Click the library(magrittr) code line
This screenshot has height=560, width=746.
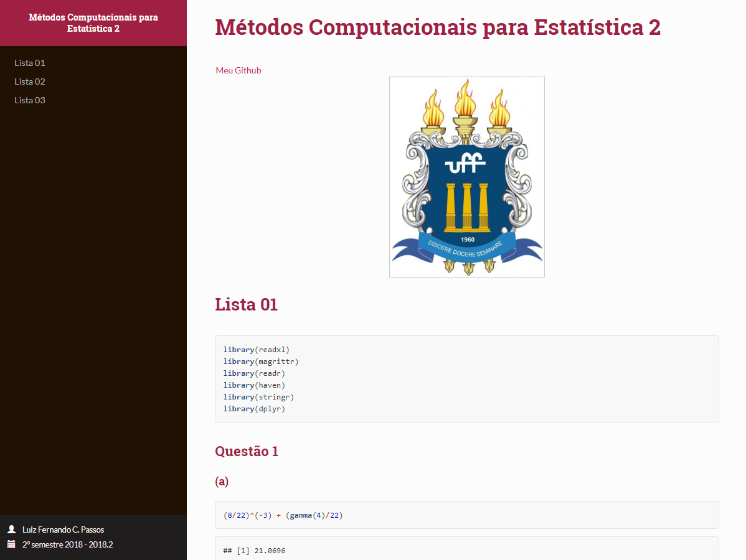261,362
